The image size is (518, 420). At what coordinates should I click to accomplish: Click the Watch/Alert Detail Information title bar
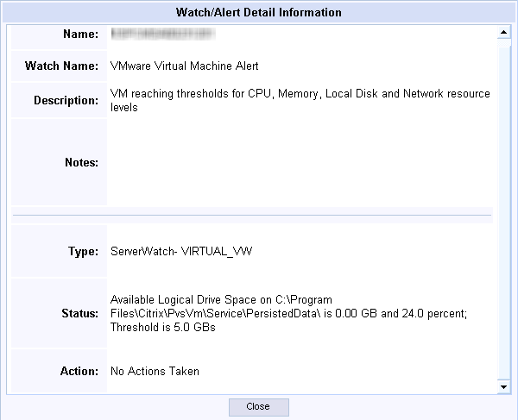[259, 12]
